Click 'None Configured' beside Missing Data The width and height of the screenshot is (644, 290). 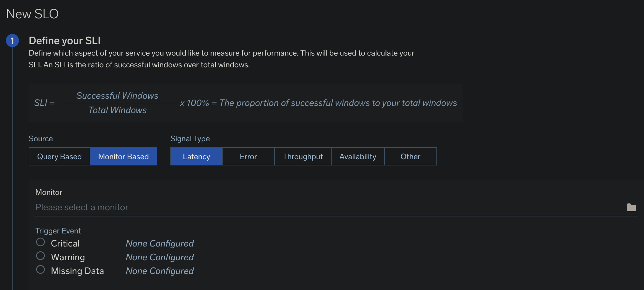160,271
